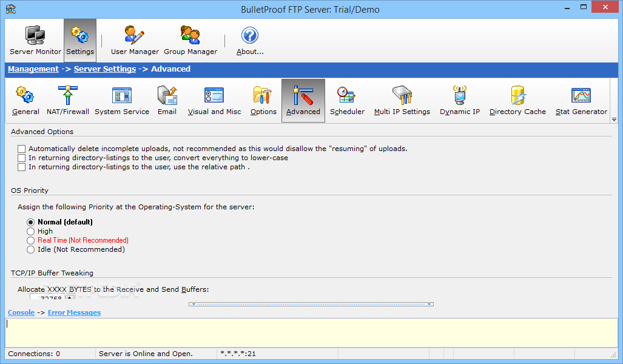Open System Service settings
The image size is (623, 364).
pyautogui.click(x=122, y=101)
